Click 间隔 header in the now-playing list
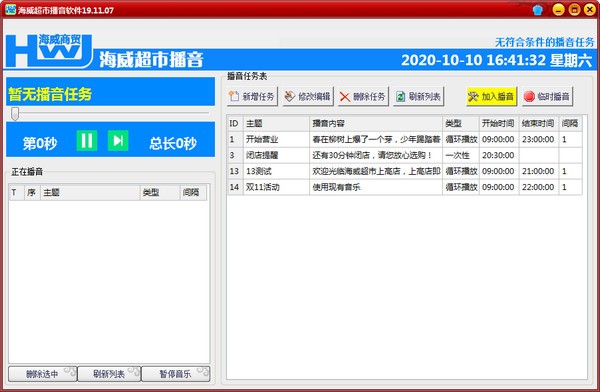 (193, 192)
